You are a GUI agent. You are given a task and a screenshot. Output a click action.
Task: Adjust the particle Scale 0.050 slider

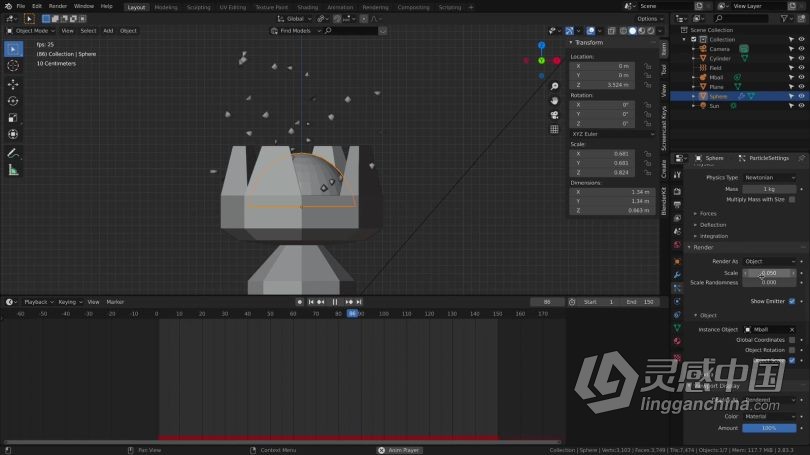(769, 273)
